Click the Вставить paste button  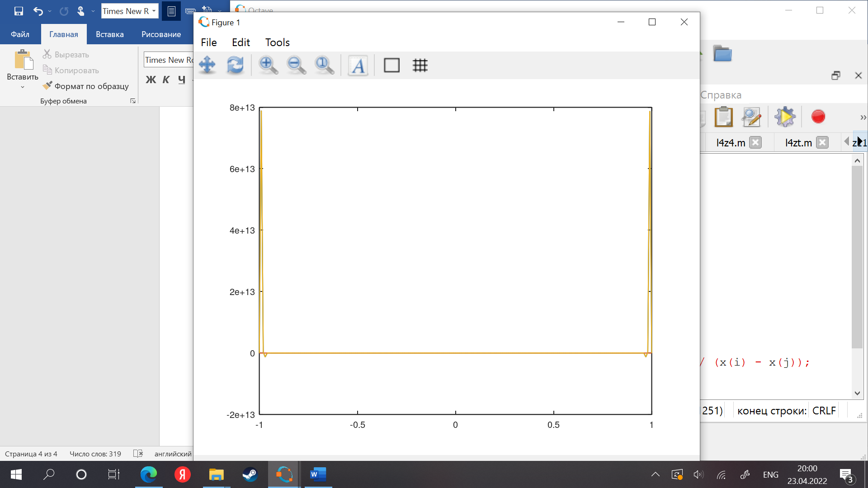pyautogui.click(x=23, y=64)
